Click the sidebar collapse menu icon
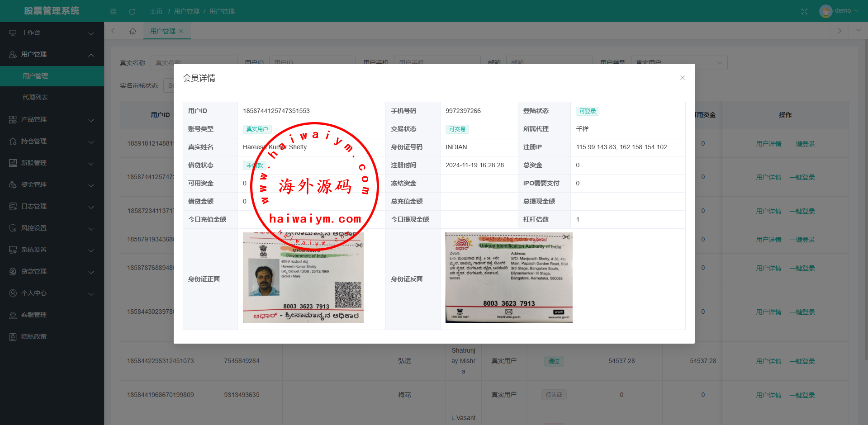The width and height of the screenshot is (868, 425). coord(114,11)
